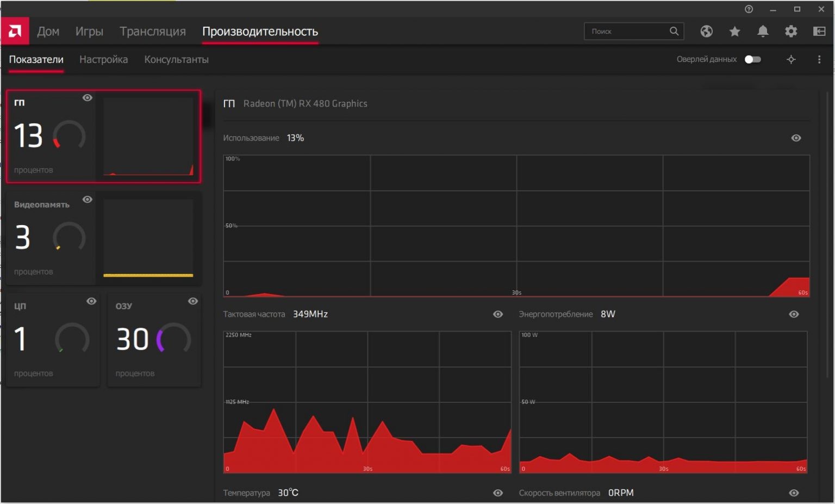Open settings gear icon

pyautogui.click(x=791, y=32)
